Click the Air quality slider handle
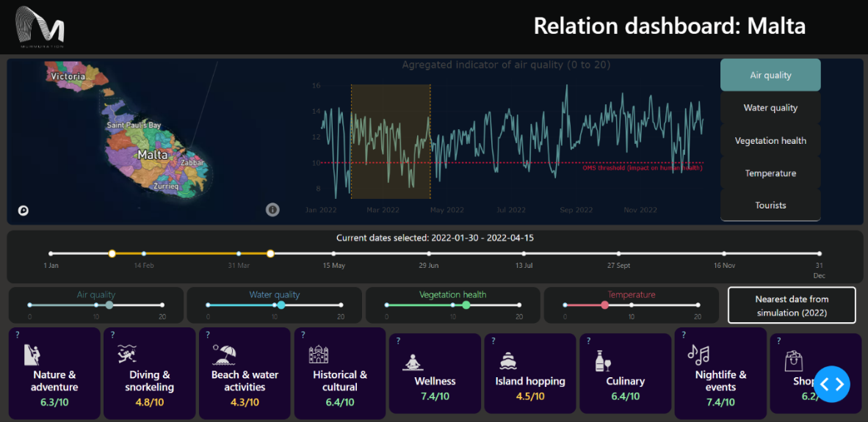 (x=109, y=305)
